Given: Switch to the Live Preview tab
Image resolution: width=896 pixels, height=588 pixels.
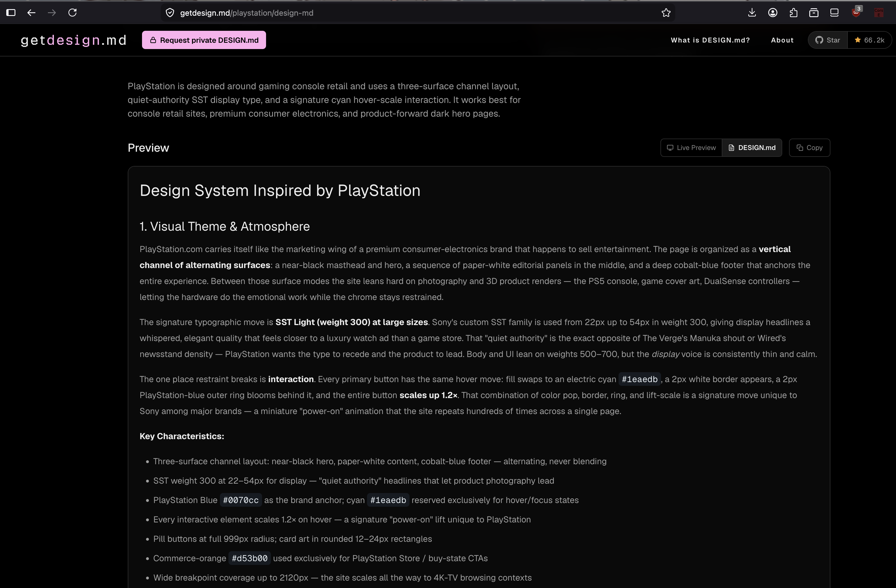Looking at the screenshot, I should (691, 147).
